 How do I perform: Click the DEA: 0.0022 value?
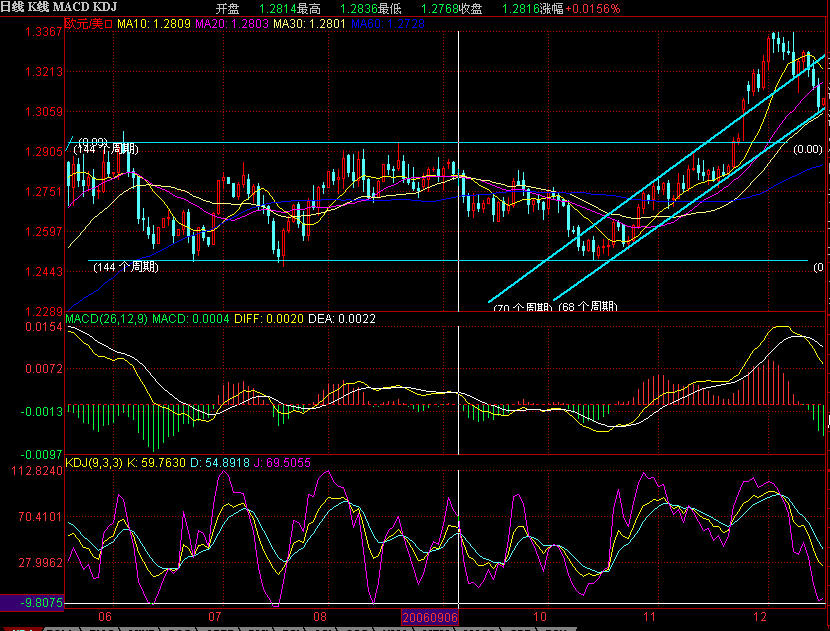tap(342, 319)
